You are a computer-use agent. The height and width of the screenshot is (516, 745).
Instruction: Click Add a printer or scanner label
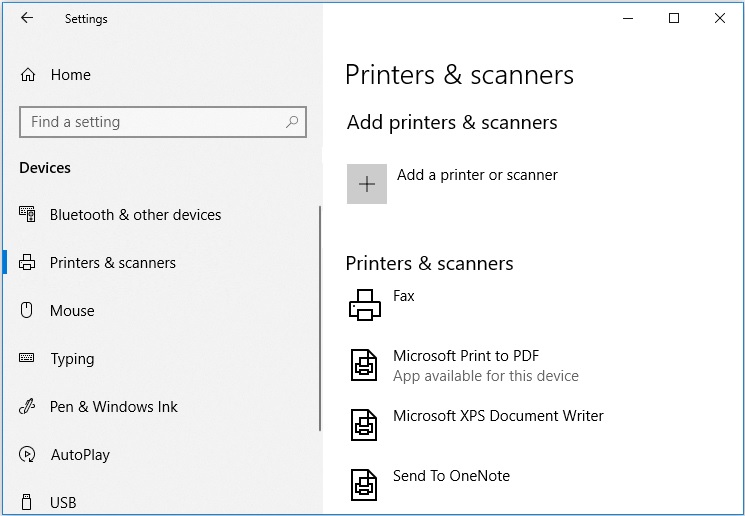[477, 175]
